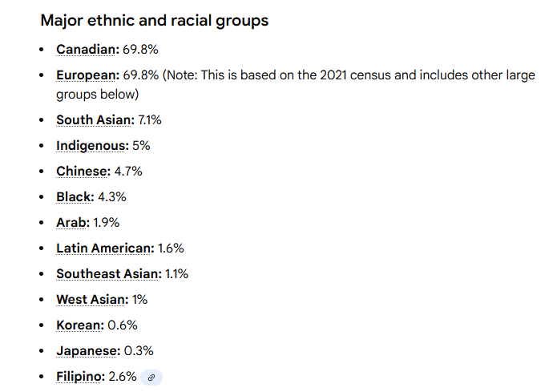Click the 2021 census note text
The width and height of the screenshot is (557, 392).
coord(345,75)
